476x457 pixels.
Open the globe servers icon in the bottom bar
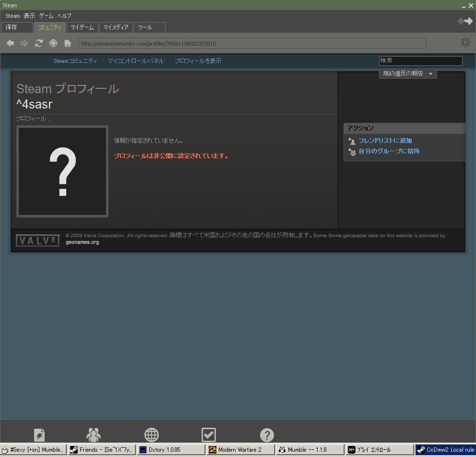tap(152, 435)
